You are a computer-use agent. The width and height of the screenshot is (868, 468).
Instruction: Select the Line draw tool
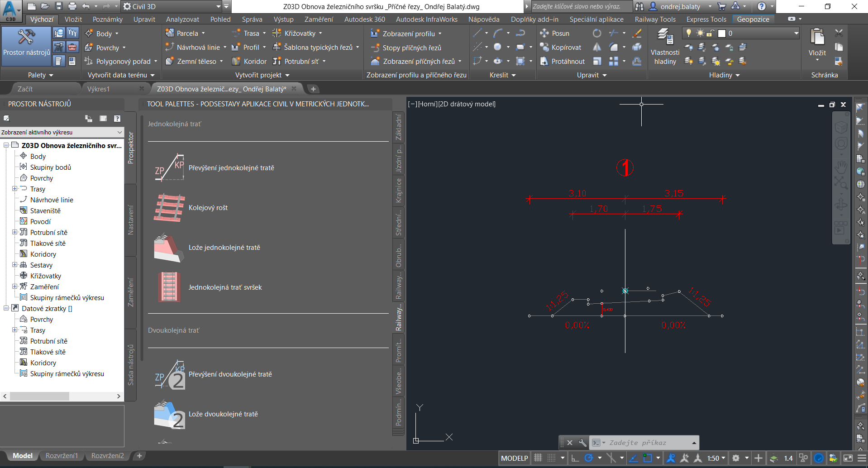coord(477,33)
